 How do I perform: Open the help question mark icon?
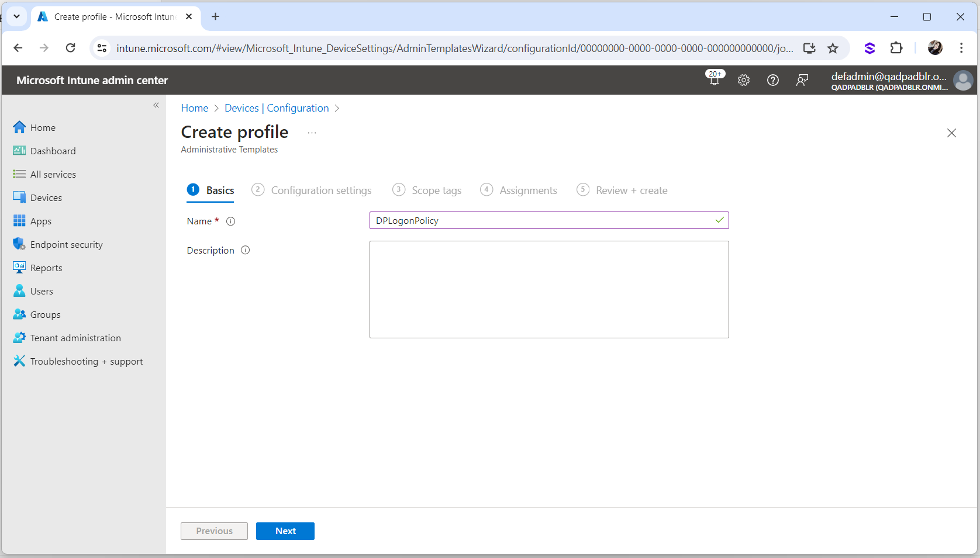773,80
